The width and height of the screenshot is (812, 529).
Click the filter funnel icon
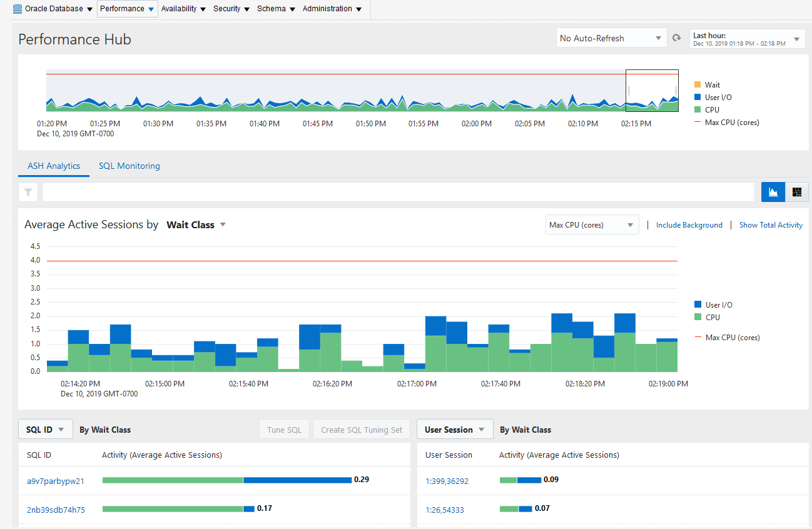[x=29, y=192]
